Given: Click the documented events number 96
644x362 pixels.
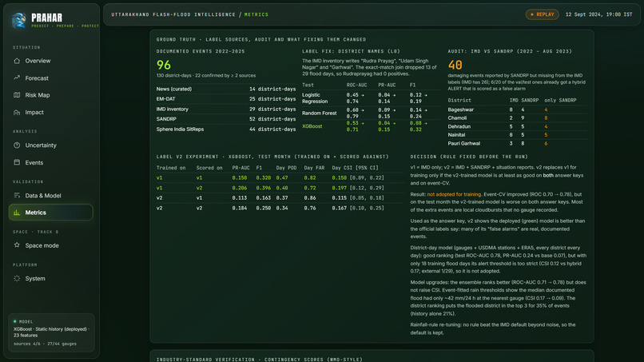Looking at the screenshot, I should [x=164, y=65].
